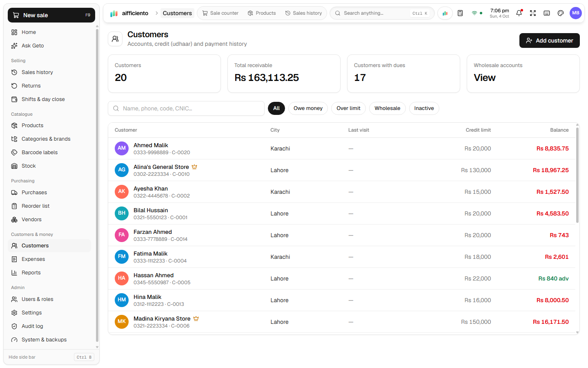
Task: Click the aifficiento logo icon
Action: (x=114, y=13)
